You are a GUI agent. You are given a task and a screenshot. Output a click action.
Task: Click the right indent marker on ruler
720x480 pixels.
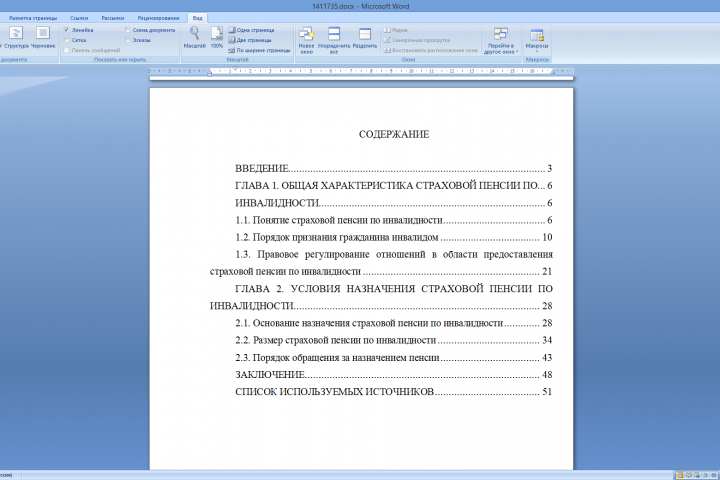click(553, 72)
